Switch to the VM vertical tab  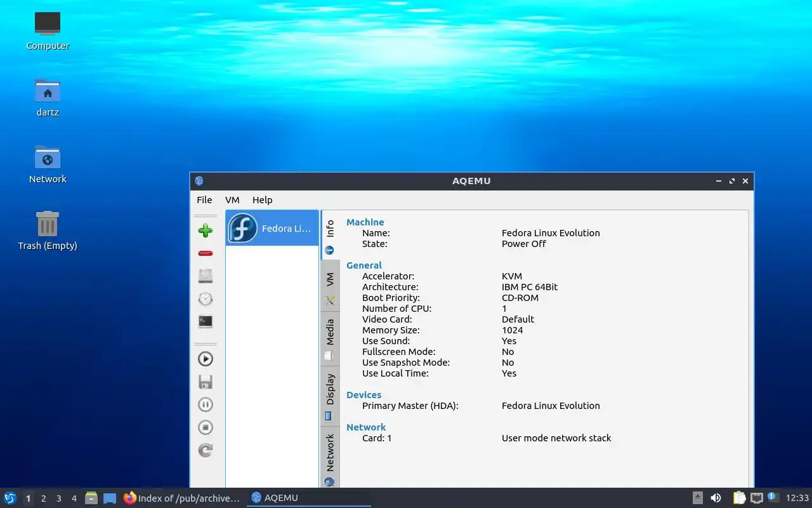coord(330,286)
